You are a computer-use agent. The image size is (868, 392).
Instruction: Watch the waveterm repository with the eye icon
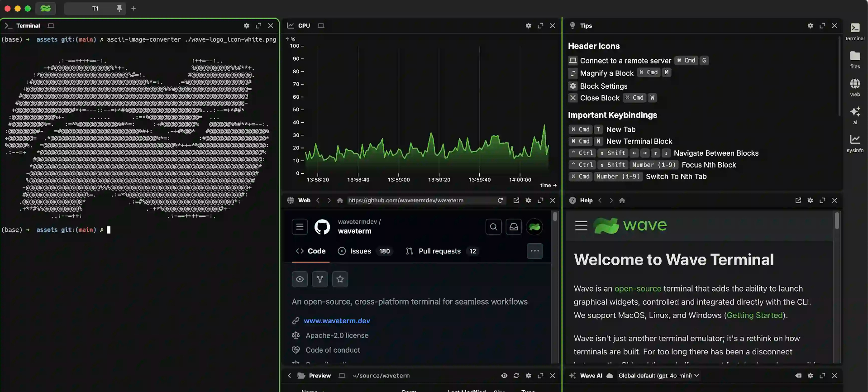(x=300, y=279)
